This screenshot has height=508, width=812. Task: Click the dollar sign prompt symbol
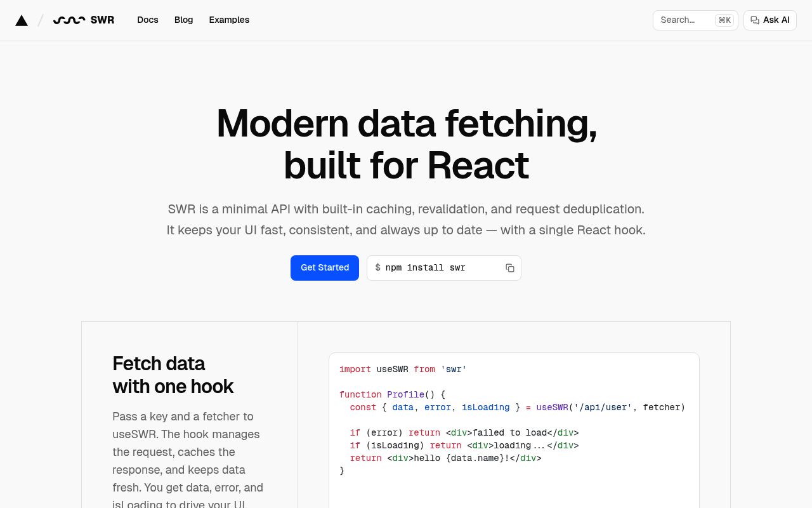(x=377, y=268)
